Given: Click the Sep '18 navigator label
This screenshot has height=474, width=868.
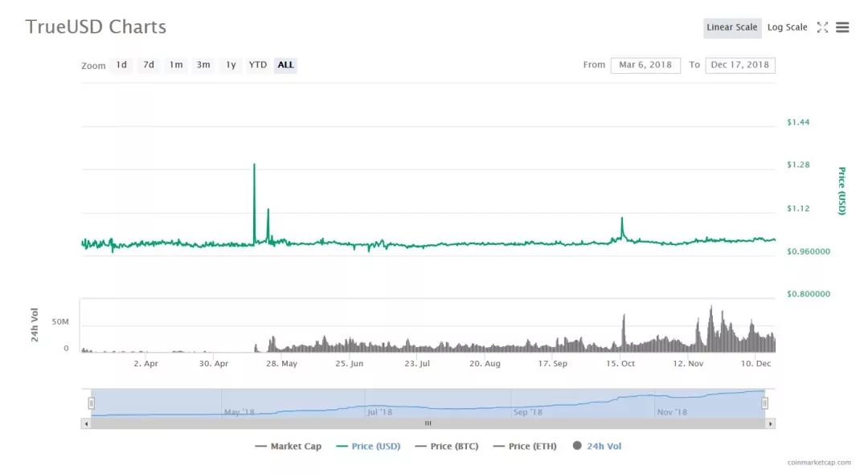Looking at the screenshot, I should click(x=528, y=412).
